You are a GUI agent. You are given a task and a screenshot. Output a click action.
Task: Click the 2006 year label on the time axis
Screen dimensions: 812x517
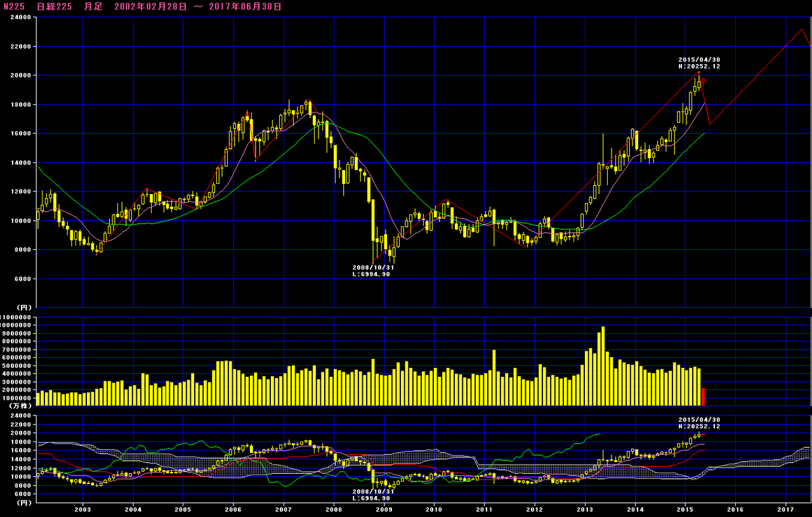point(233,509)
